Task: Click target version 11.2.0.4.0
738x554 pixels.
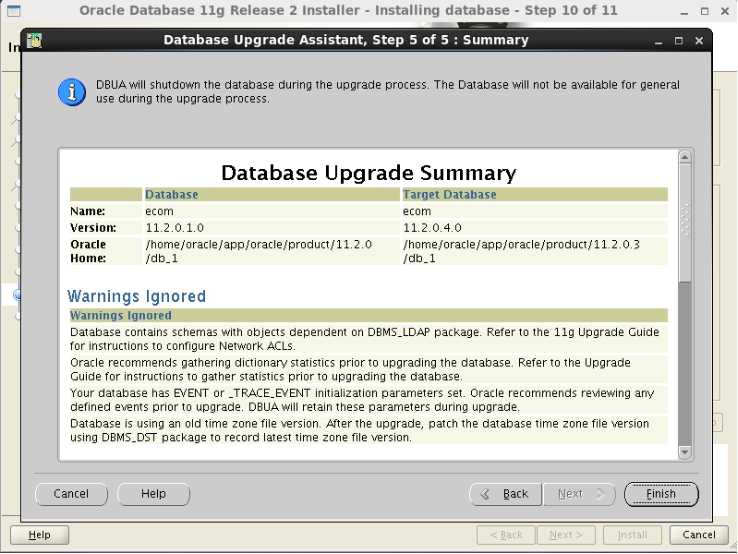Action: click(432, 228)
